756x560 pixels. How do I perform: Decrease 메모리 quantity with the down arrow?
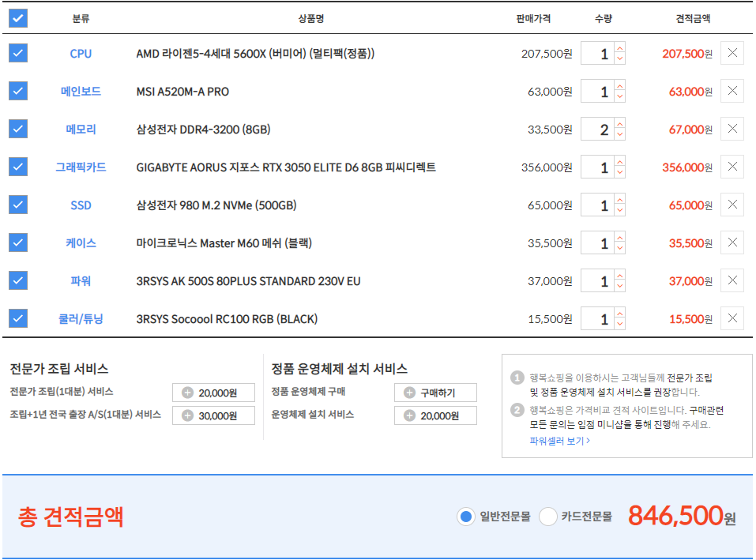click(x=620, y=134)
